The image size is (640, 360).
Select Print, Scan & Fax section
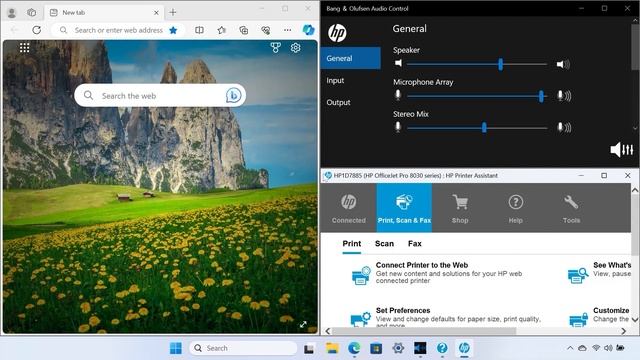[404, 208]
